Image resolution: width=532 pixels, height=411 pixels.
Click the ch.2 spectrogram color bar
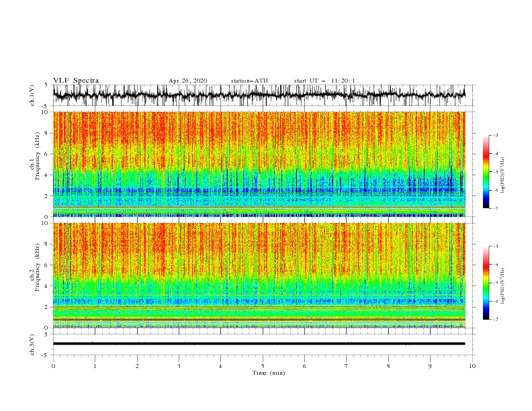[486, 283]
